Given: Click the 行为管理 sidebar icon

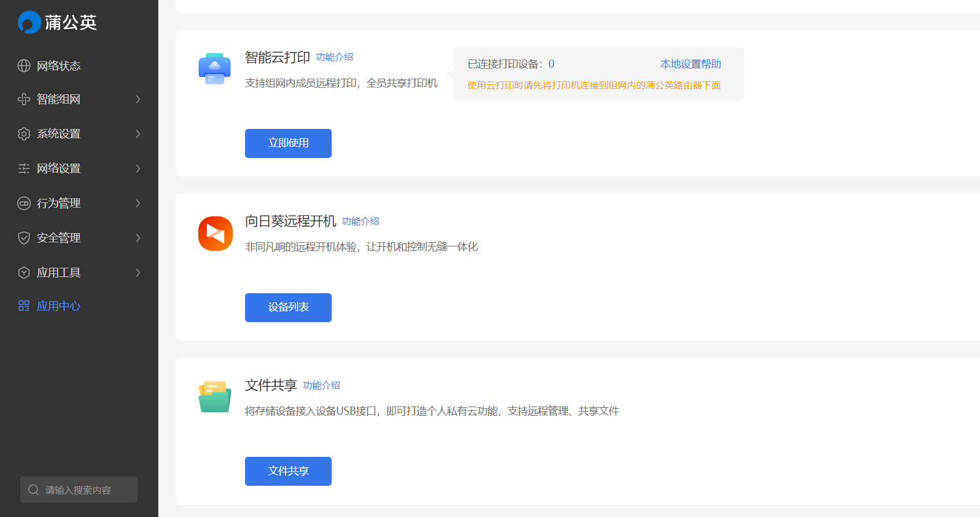Looking at the screenshot, I should pos(24,203).
